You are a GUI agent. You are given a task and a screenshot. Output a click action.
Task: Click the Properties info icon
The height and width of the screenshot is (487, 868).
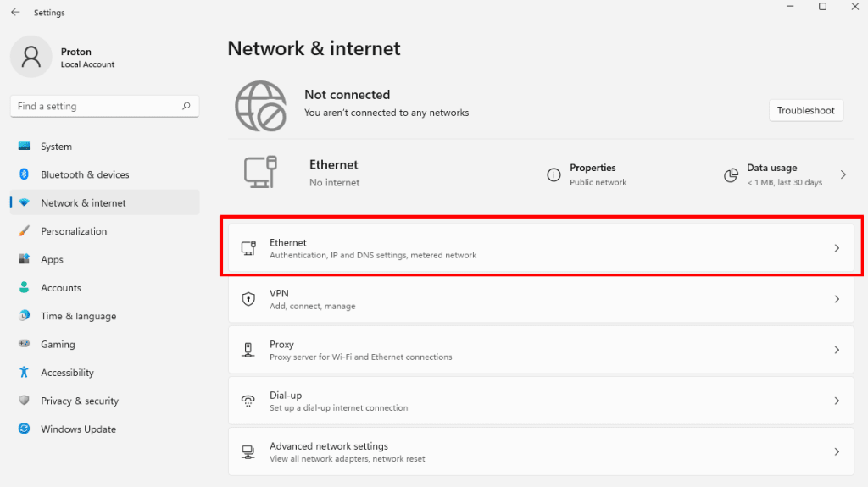coord(554,174)
